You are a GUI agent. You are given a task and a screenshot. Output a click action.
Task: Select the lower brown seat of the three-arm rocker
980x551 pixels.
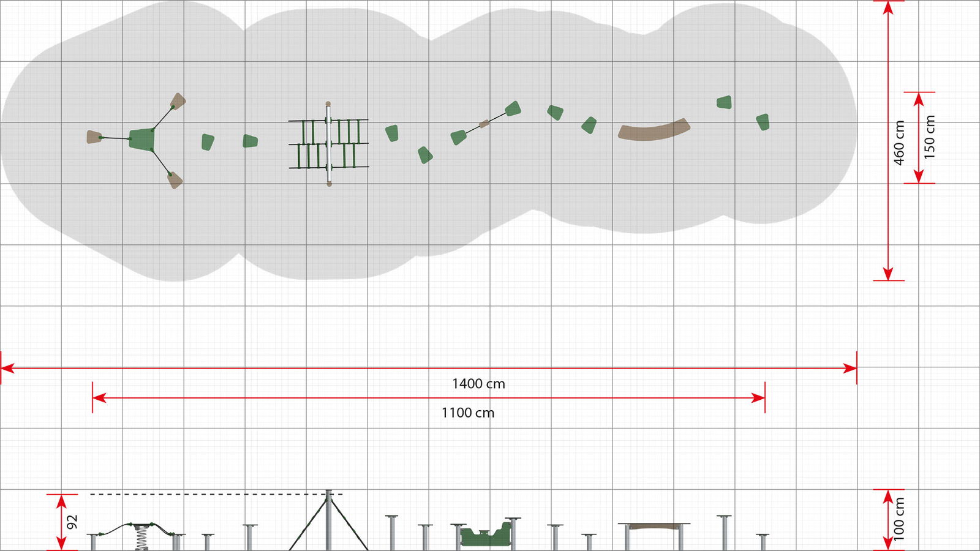coord(175,181)
